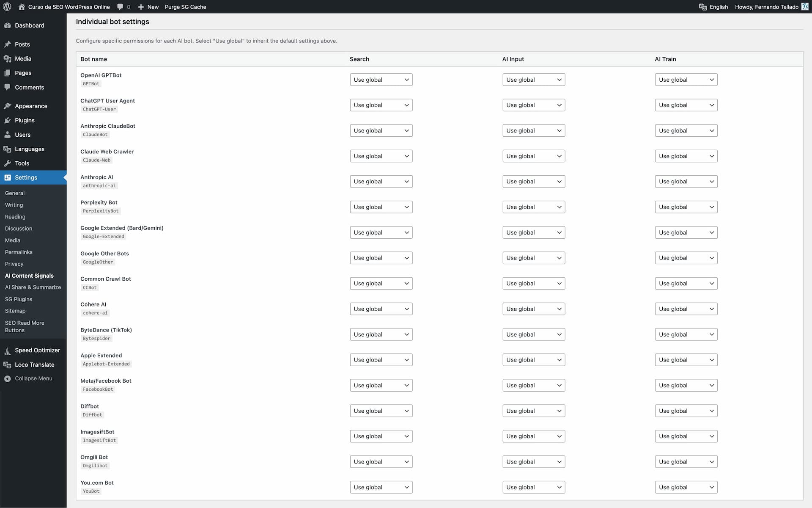The height and width of the screenshot is (508, 812).
Task: Open the comments bubble in admin bar
Action: (x=120, y=7)
